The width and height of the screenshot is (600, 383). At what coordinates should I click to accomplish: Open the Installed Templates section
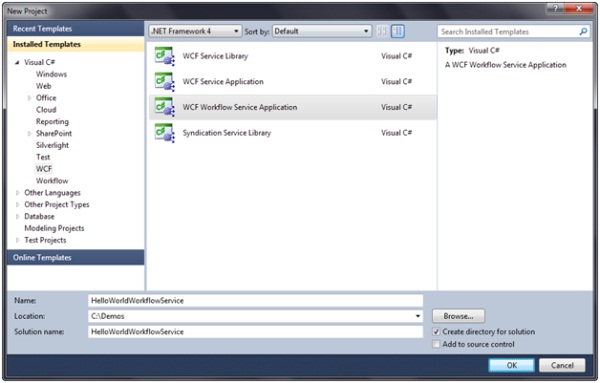tap(76, 44)
